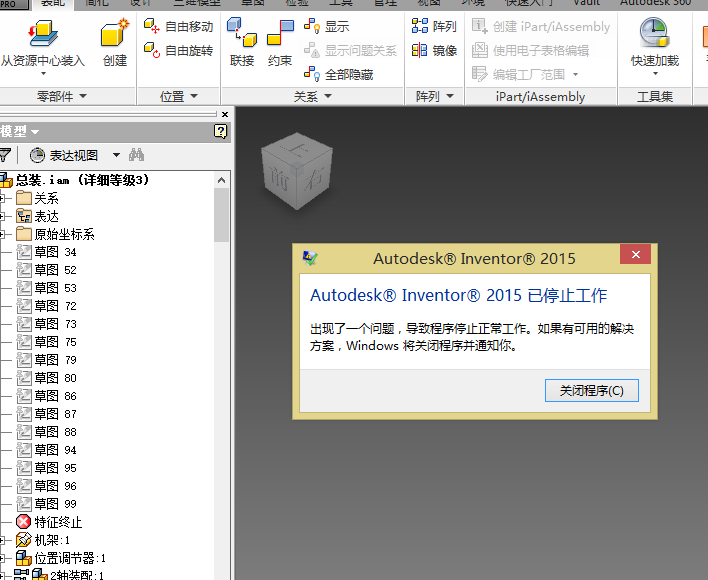Close the browser panel with X
Viewport: 708px width, 580px height.
coord(225,115)
